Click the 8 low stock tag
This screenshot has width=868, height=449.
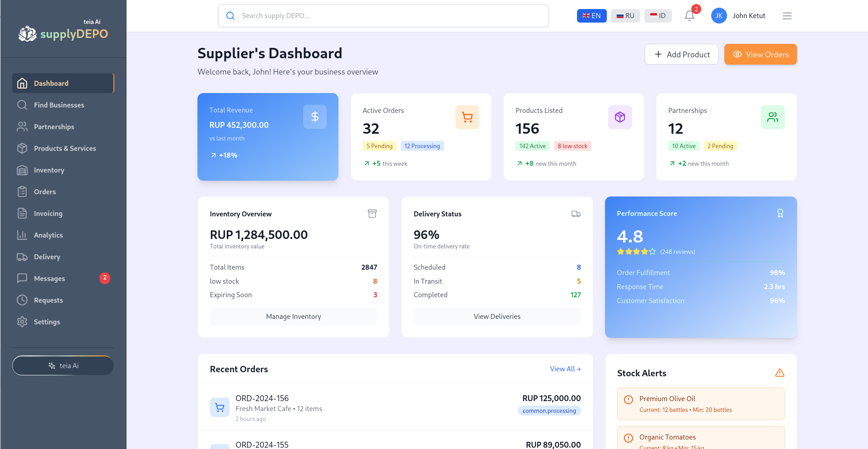click(572, 146)
